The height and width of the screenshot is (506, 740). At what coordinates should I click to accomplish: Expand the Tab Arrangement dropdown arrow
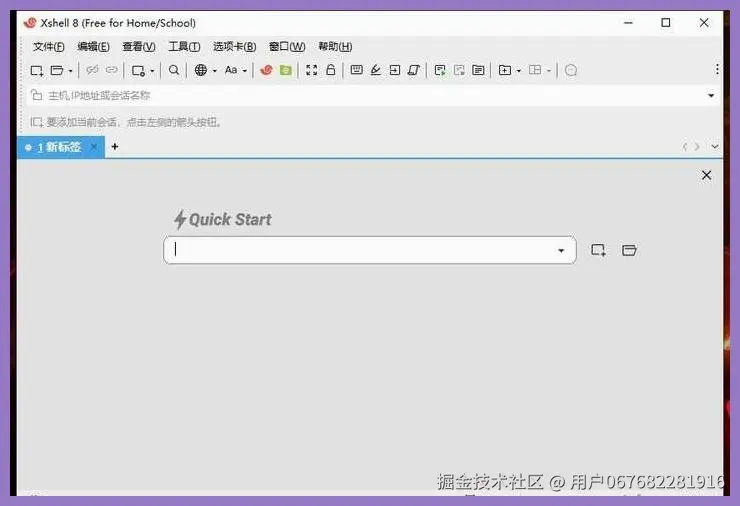[549, 71]
